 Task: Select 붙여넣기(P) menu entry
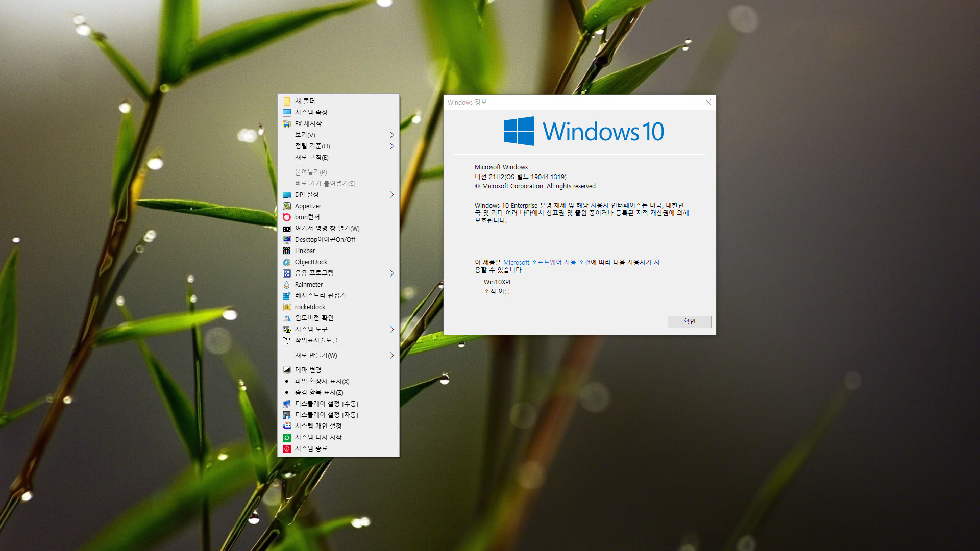[x=338, y=172]
